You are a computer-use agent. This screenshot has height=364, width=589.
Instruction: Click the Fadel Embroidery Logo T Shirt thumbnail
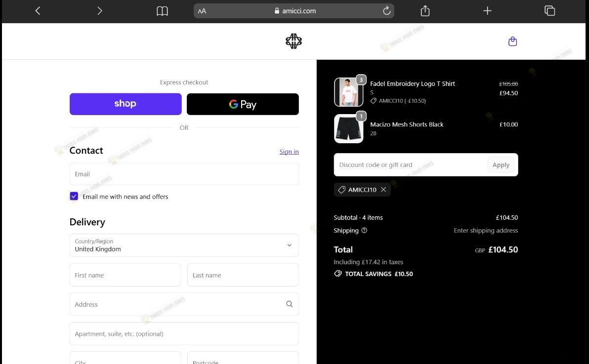coord(348,92)
